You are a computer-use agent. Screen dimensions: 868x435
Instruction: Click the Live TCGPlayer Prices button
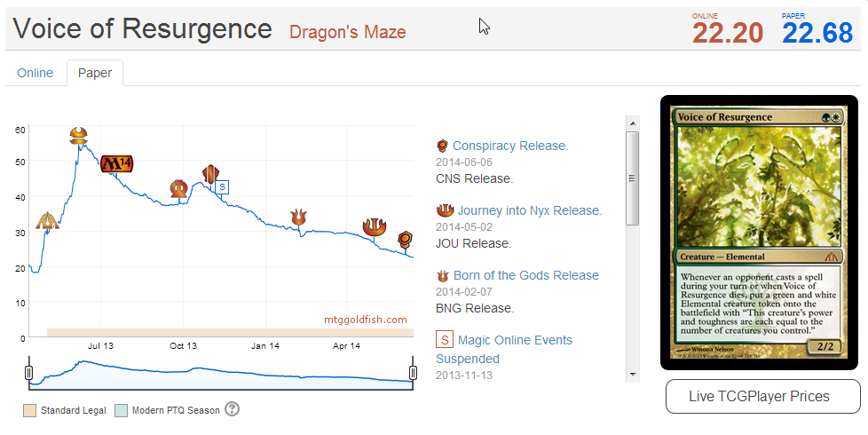pos(762,396)
